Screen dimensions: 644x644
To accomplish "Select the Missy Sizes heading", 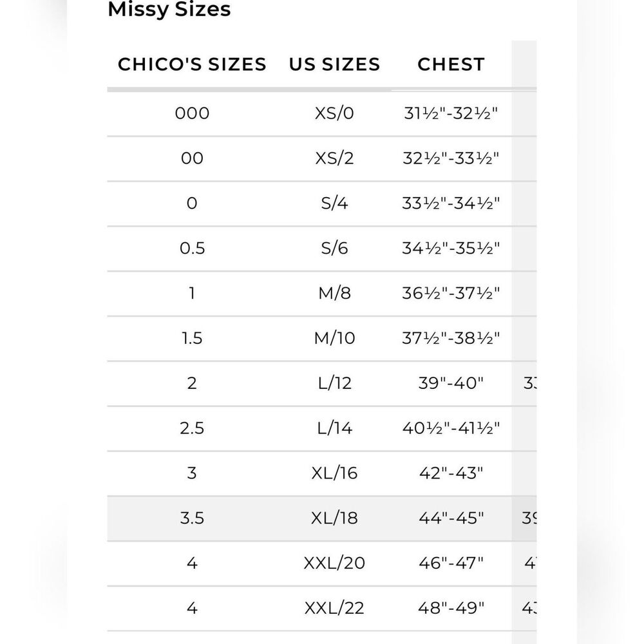I will pos(169,9).
